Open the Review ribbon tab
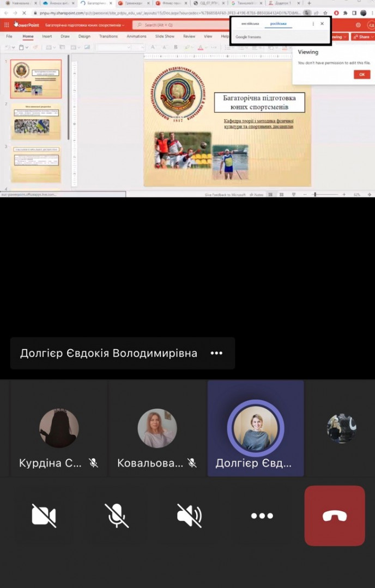Screen dimensions: 375x588 pos(189,36)
